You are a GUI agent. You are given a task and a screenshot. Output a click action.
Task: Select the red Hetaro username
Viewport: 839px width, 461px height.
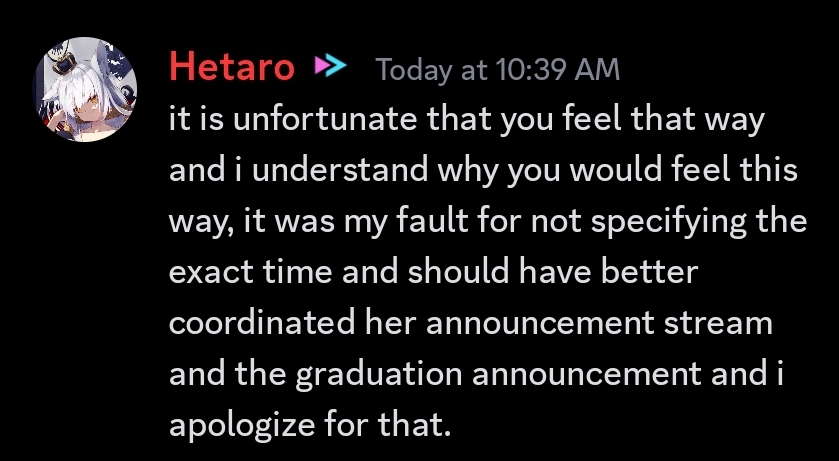232,68
